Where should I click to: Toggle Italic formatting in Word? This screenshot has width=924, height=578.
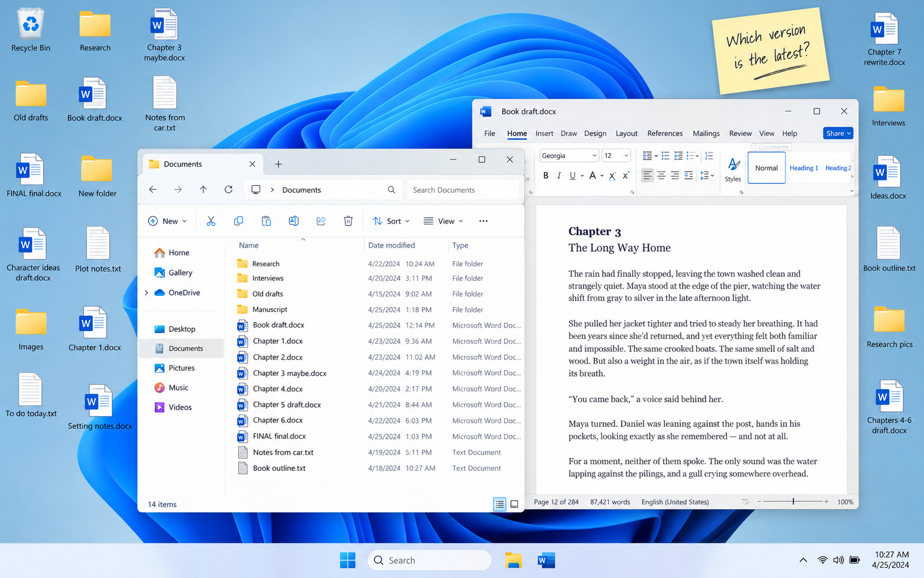559,175
